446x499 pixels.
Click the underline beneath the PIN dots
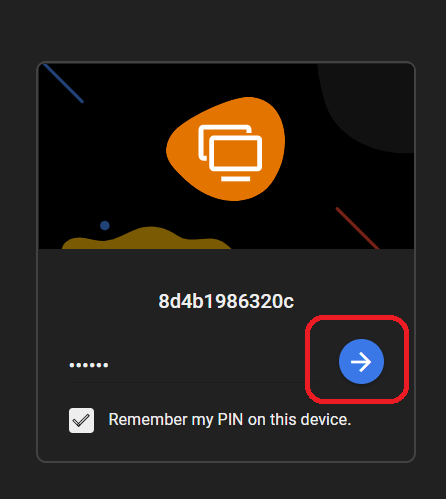pos(193,383)
